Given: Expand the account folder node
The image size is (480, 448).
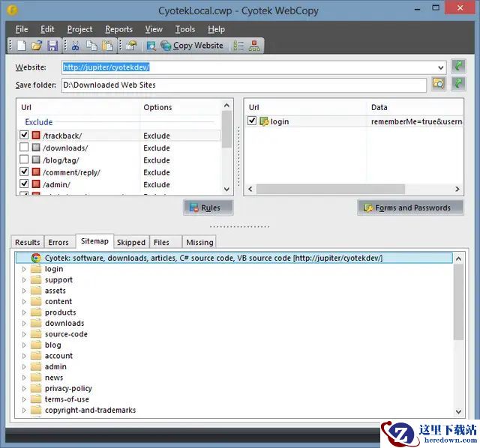Looking at the screenshot, I should [24, 357].
